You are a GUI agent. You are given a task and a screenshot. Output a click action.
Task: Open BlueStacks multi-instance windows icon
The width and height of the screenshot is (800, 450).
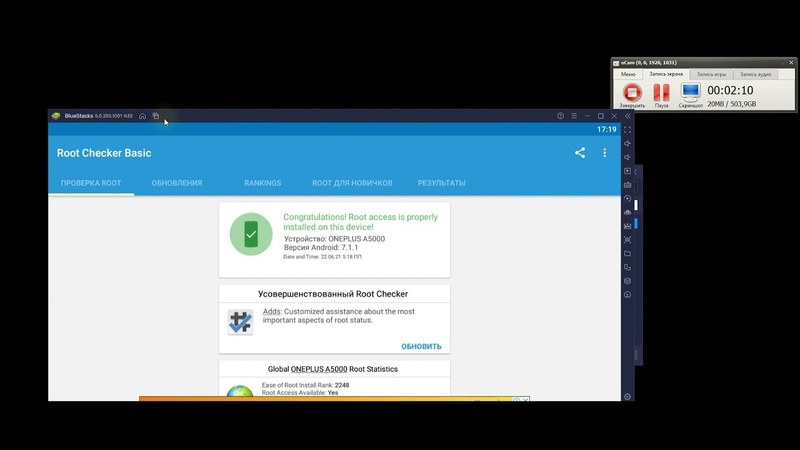tap(156, 116)
